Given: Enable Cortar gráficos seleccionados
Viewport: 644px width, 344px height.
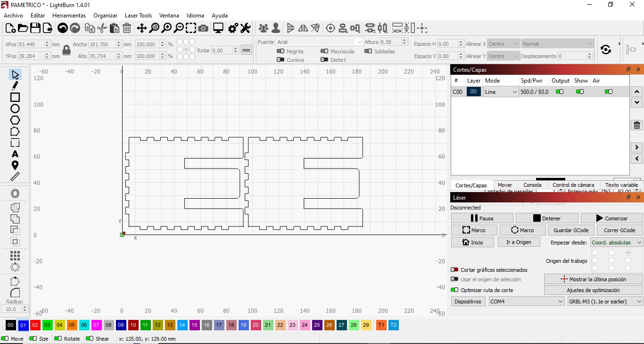Looking at the screenshot, I should pos(454,270).
